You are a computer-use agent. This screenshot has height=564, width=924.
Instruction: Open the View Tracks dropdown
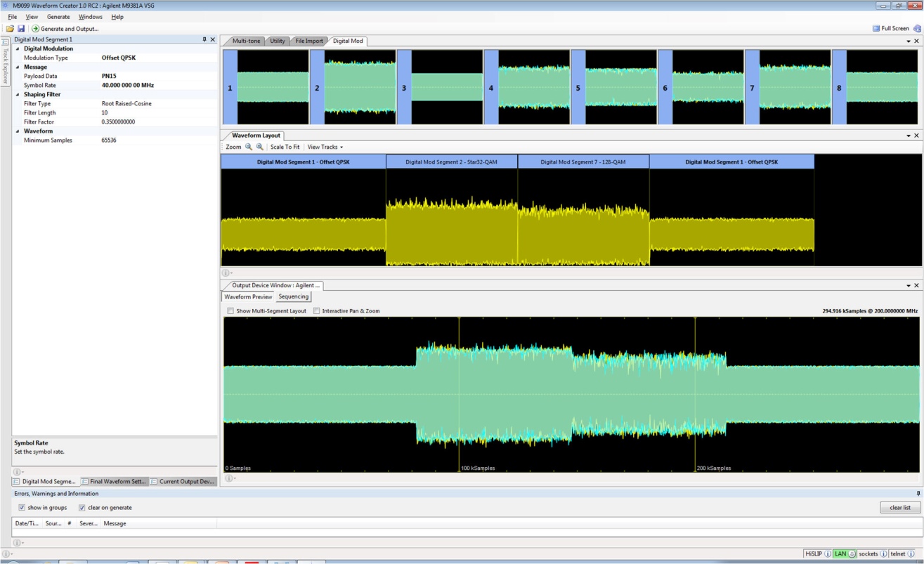click(x=325, y=147)
